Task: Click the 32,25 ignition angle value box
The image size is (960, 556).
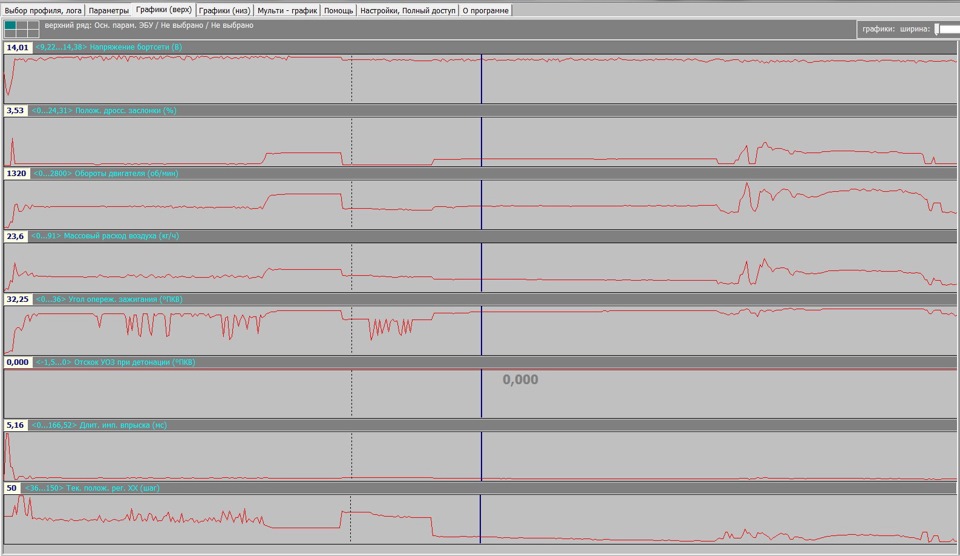Action: 17,299
